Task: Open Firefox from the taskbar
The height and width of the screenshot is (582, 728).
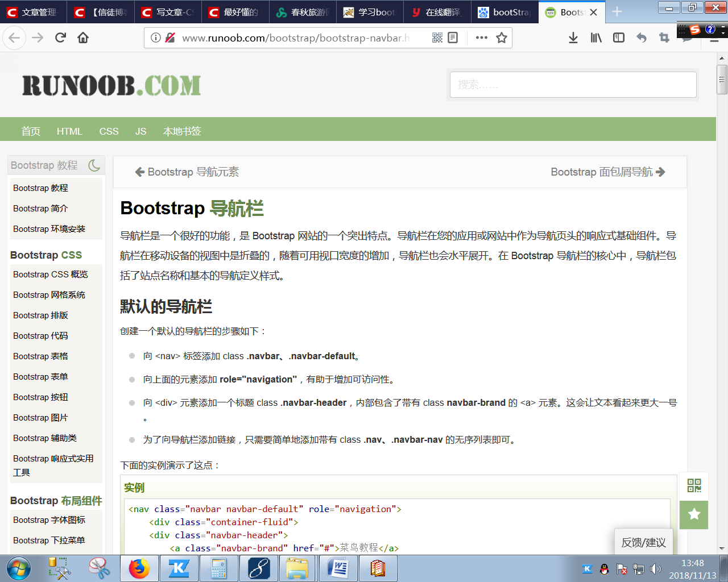Action: pos(138,568)
